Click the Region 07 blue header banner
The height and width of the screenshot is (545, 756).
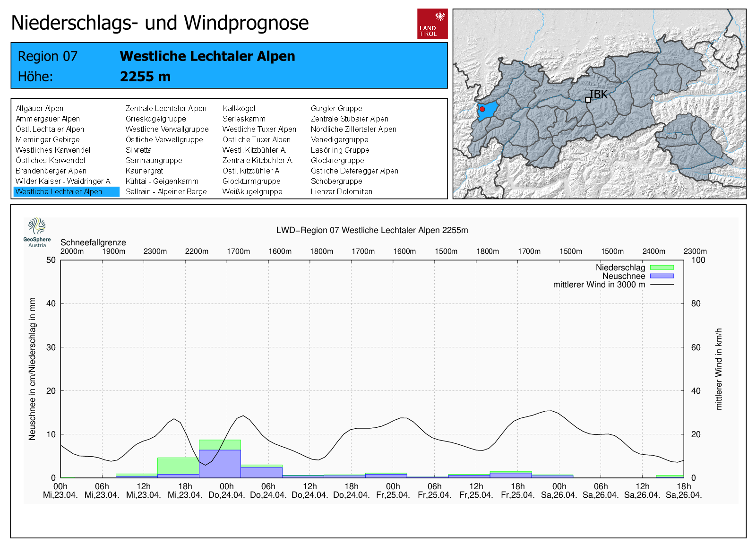coord(229,66)
